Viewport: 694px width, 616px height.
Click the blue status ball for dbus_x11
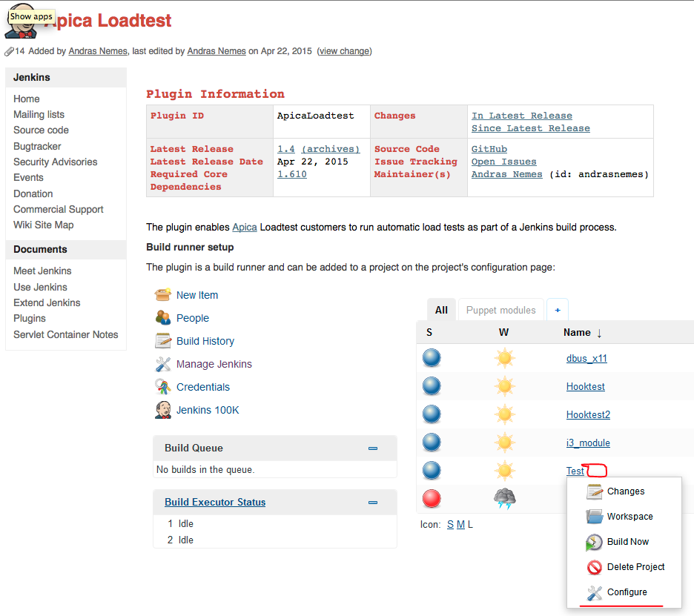(432, 358)
